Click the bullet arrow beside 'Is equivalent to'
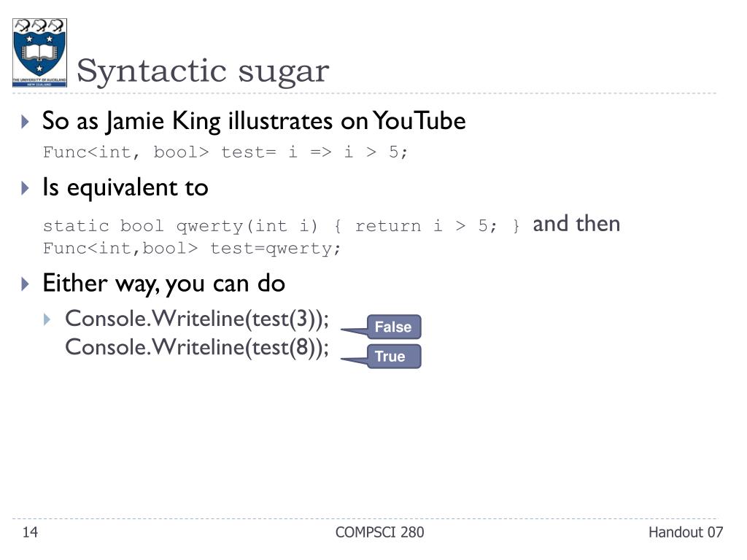Image resolution: width=747 pixels, height=560 pixels. click(26, 188)
